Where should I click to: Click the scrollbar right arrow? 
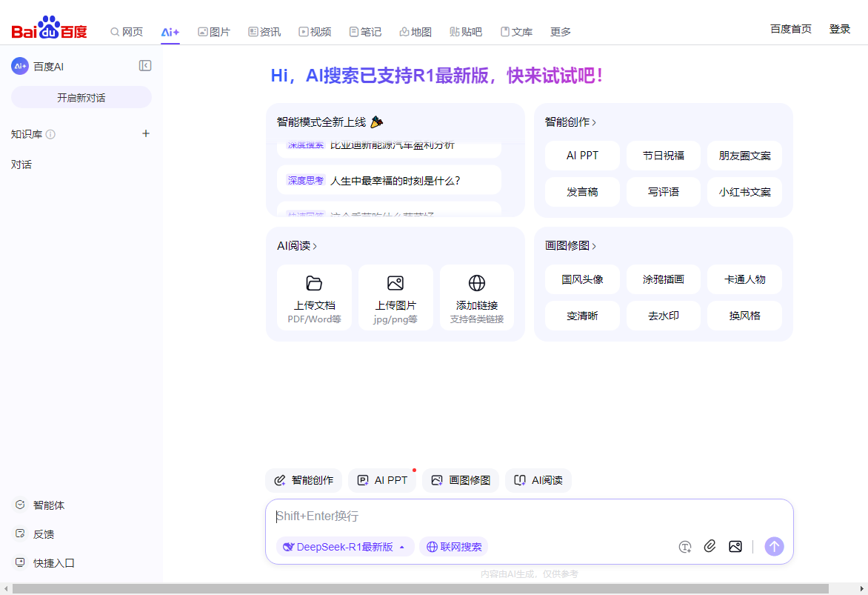point(861,589)
